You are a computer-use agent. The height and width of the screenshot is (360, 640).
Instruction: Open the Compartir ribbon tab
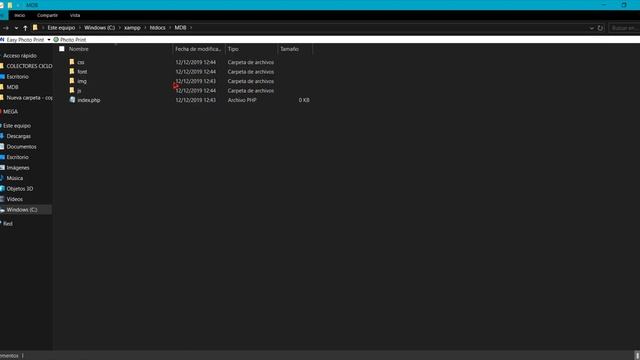coord(47,15)
